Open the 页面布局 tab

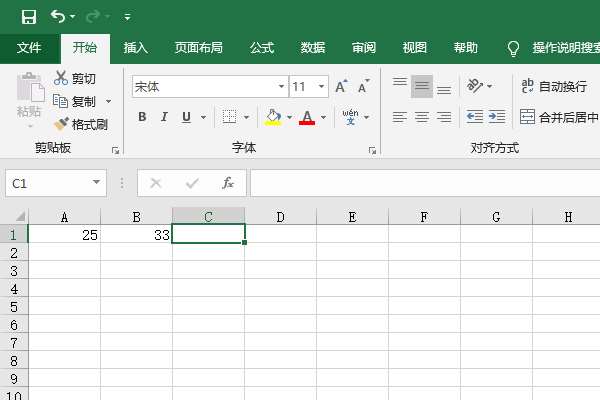click(x=199, y=48)
